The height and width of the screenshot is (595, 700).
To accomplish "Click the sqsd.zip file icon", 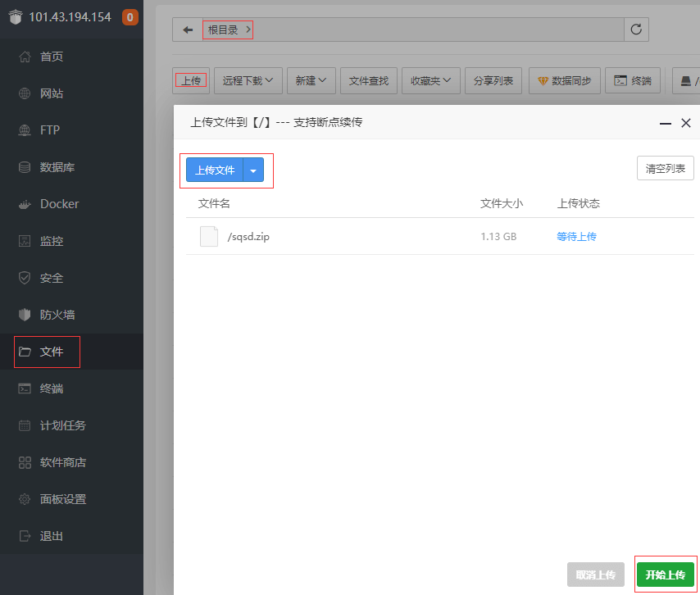I will click(209, 237).
